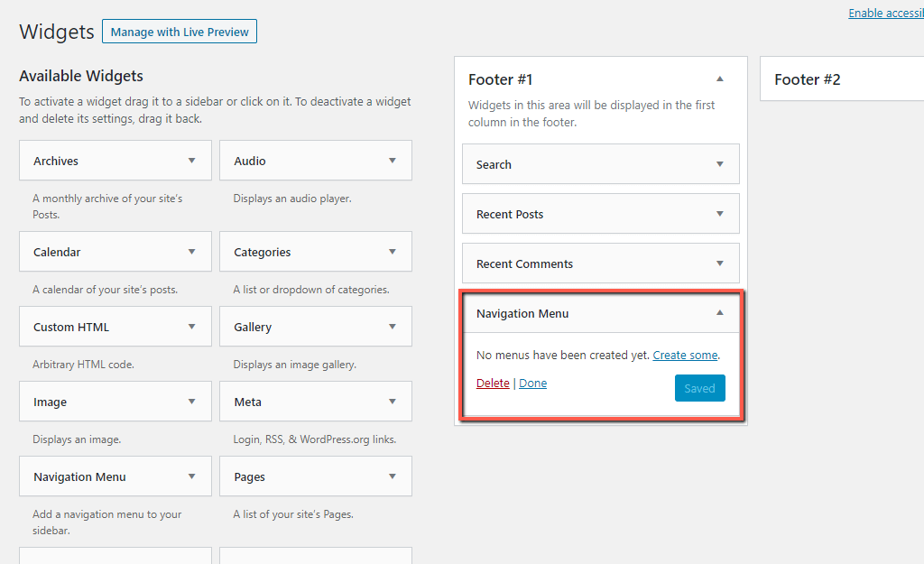Expand the Custom HTML widget arrow
924x564 pixels.
tap(191, 327)
